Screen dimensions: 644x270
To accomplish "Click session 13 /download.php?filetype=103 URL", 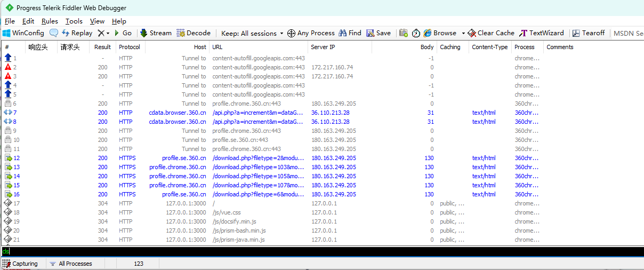I will 258,167.
